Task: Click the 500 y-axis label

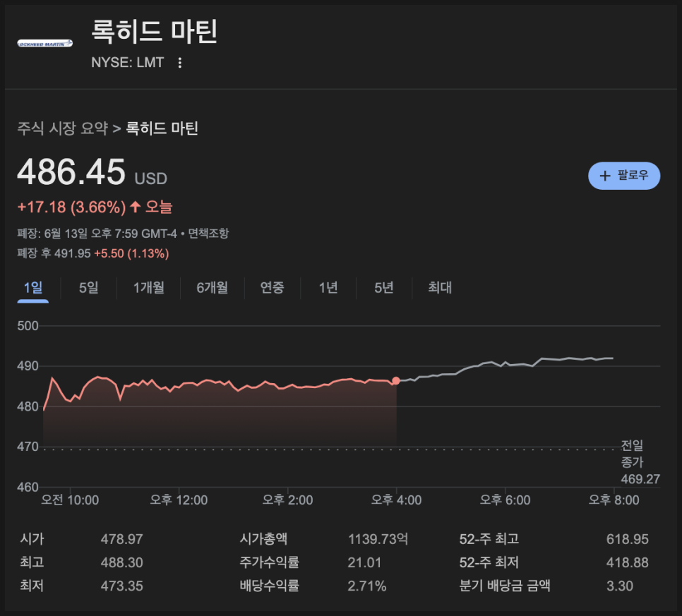Action: [x=28, y=326]
